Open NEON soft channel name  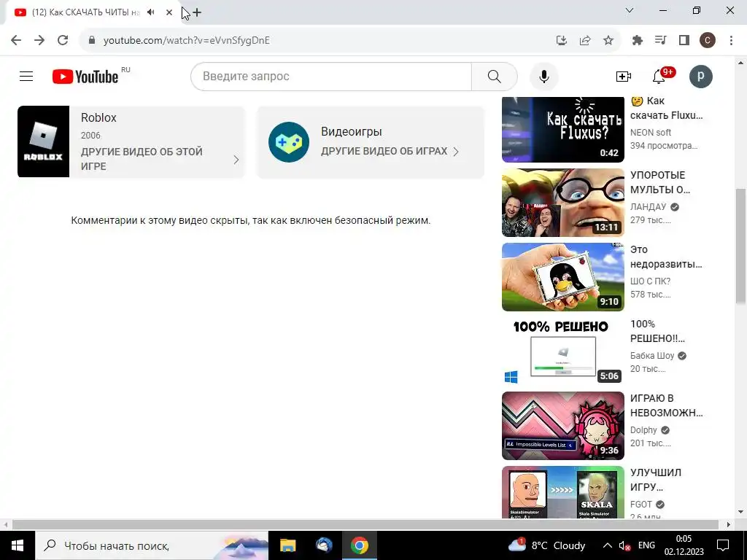click(x=650, y=133)
